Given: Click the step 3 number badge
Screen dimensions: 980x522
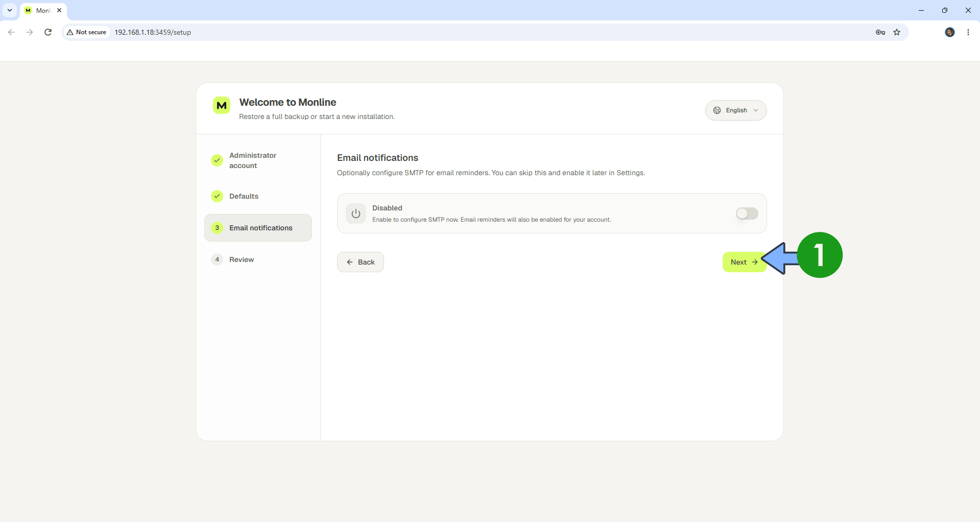Looking at the screenshot, I should pyautogui.click(x=217, y=228).
